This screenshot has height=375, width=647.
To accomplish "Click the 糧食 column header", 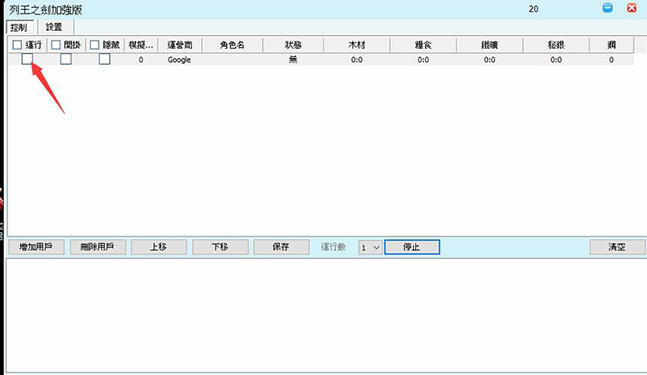I will pos(423,45).
